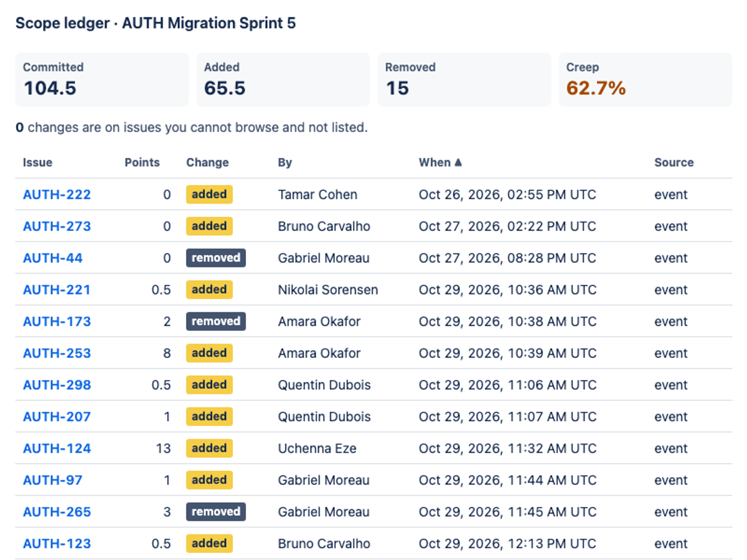Click timestamp Oct 29, 2026, 10:36 AM UTC
The image size is (747, 560).
pyautogui.click(x=507, y=290)
